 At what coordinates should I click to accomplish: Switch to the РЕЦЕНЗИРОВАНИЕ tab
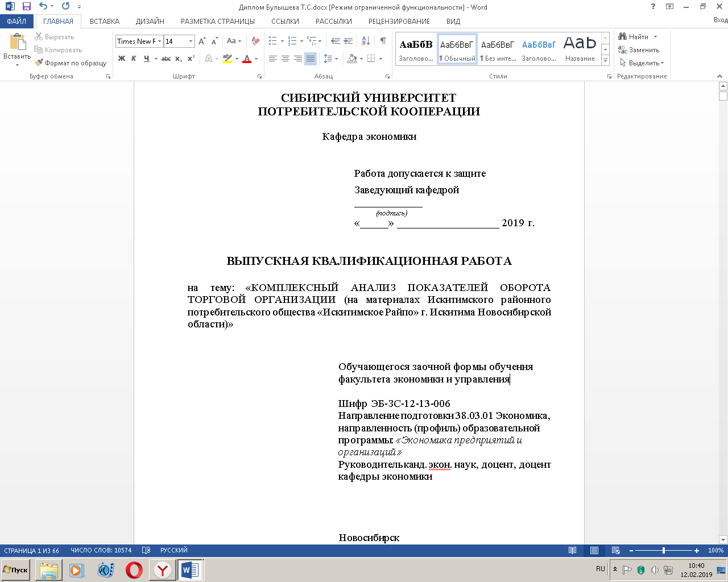399,21
